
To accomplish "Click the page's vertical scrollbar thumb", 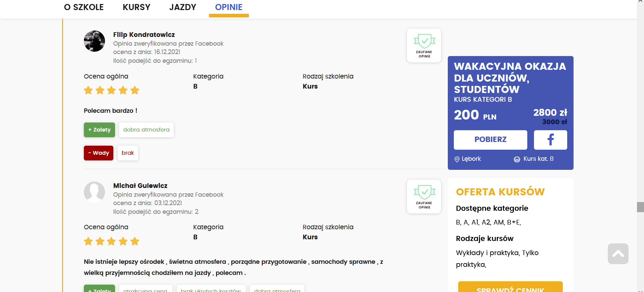I will [x=640, y=207].
